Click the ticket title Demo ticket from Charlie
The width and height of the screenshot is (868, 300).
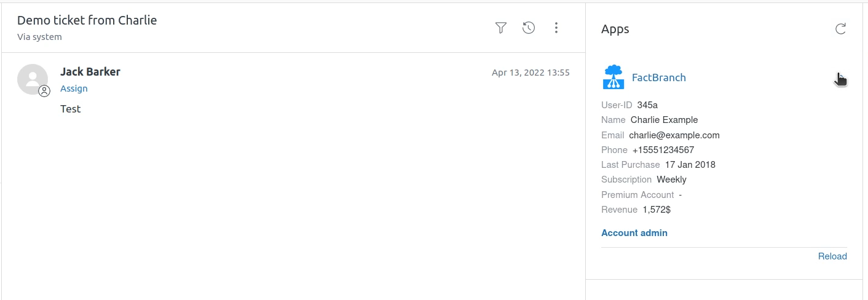click(x=87, y=20)
